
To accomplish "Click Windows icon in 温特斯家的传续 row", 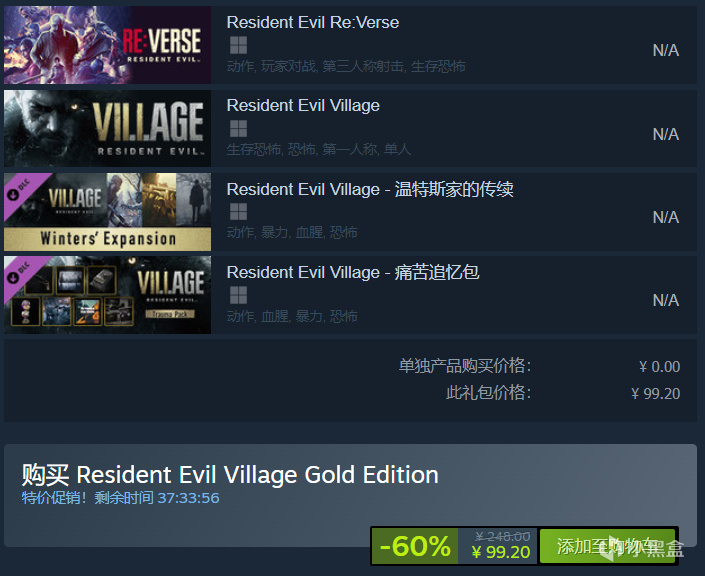I will [x=238, y=212].
